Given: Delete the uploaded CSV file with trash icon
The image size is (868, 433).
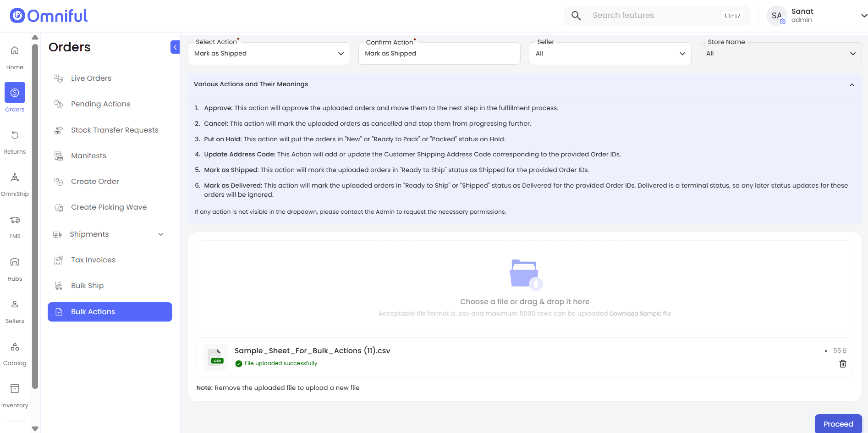Looking at the screenshot, I should (842, 364).
